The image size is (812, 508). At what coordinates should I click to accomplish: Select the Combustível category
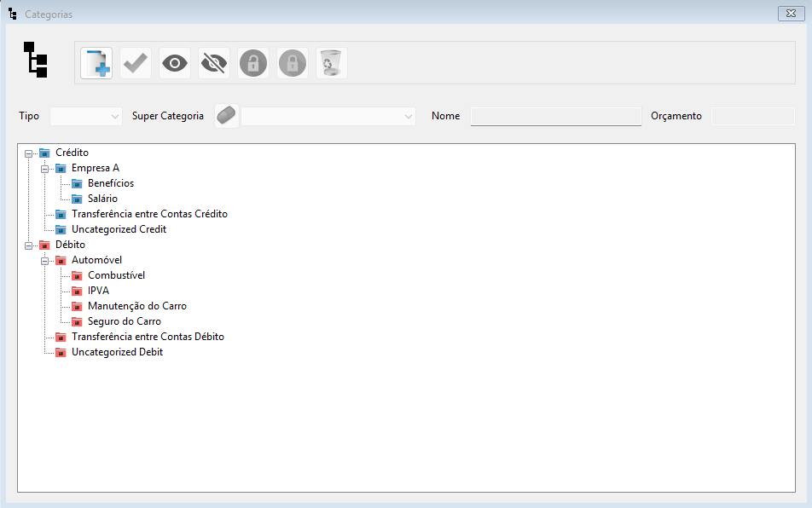point(116,275)
